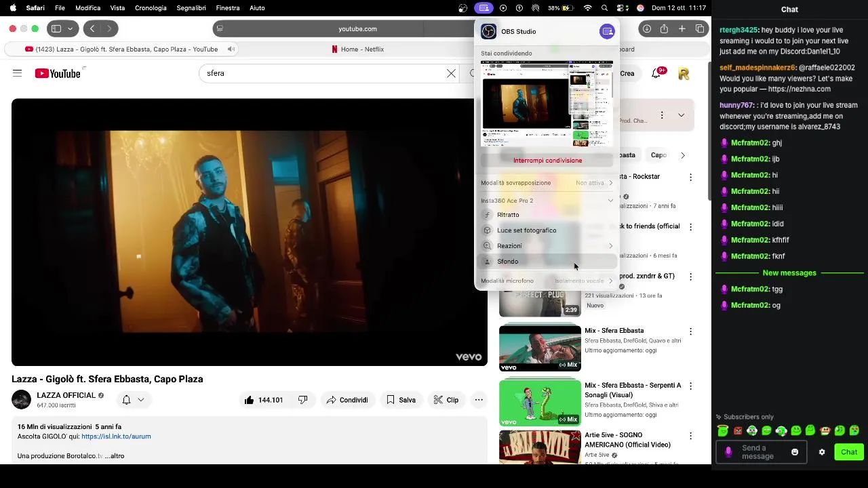Click the Safari share icon
This screenshot has width=868, height=488.
[x=664, y=28]
